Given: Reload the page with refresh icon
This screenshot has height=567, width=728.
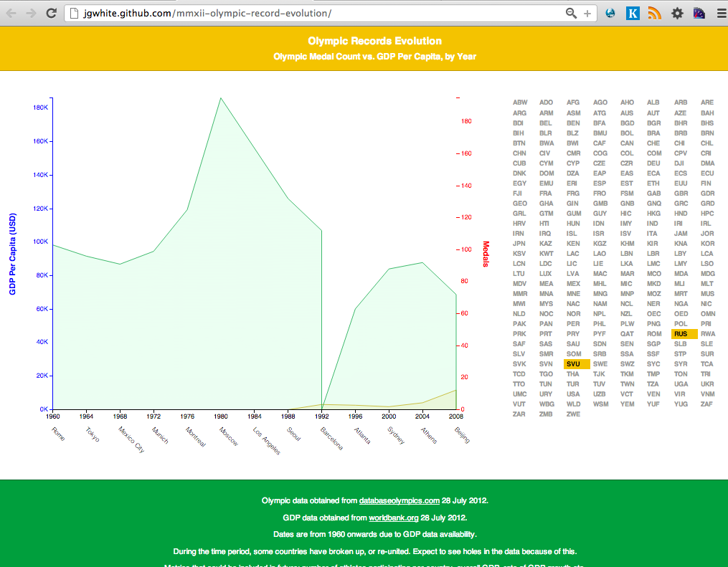Looking at the screenshot, I should click(51, 13).
